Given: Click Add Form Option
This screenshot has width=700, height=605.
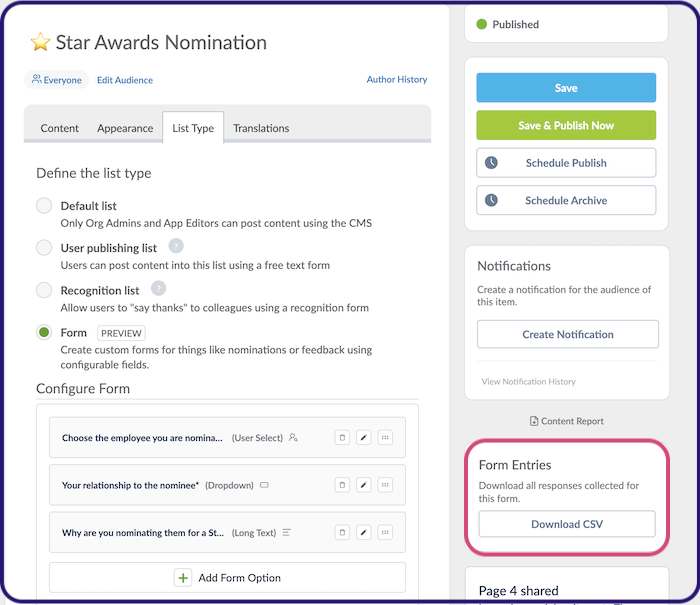Looking at the screenshot, I should click(227, 578).
